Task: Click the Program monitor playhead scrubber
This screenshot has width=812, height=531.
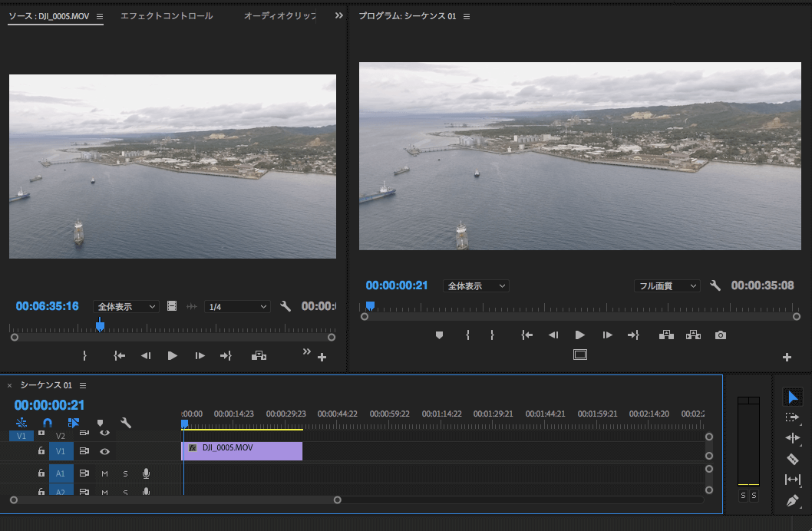Action: 370,305
